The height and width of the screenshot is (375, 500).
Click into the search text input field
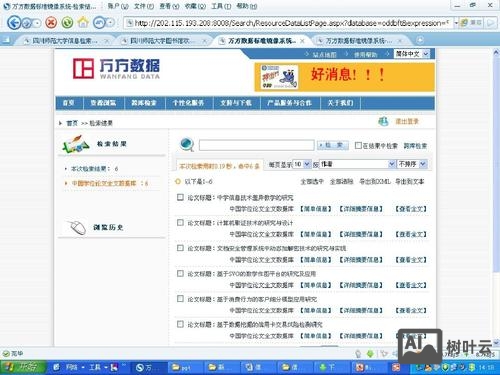[x=256, y=145]
